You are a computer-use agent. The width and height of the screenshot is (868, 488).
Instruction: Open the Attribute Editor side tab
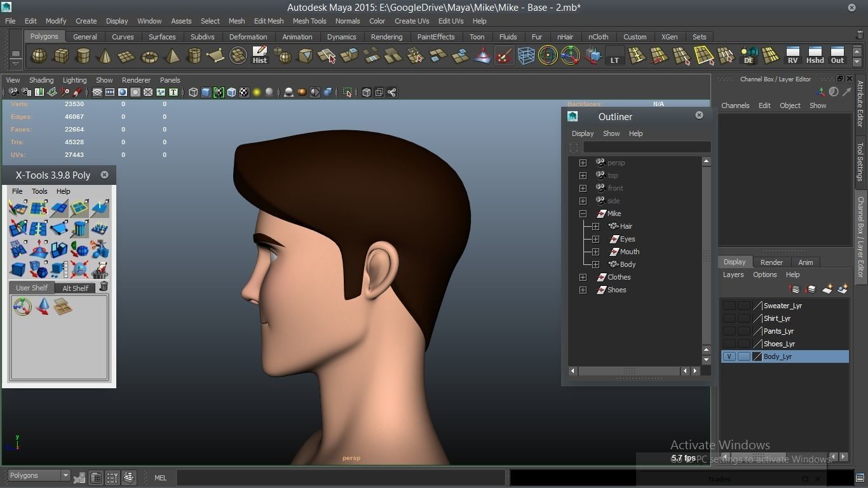coord(861,104)
